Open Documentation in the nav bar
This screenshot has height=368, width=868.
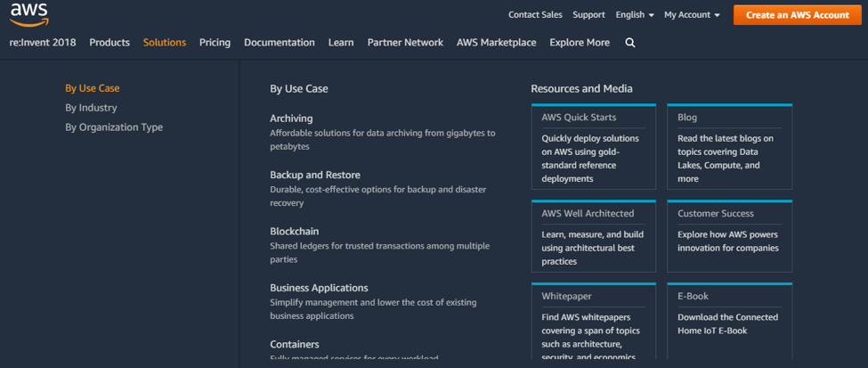(279, 43)
